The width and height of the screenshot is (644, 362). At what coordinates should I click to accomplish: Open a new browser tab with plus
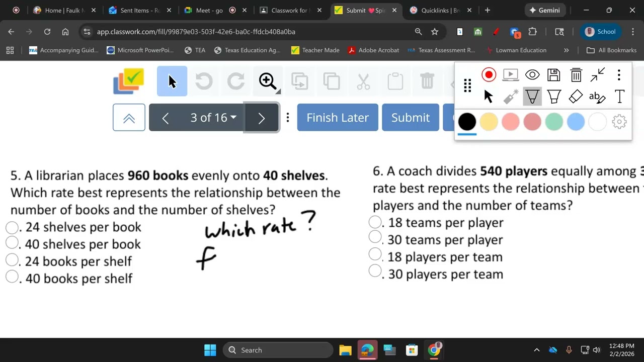point(487,10)
